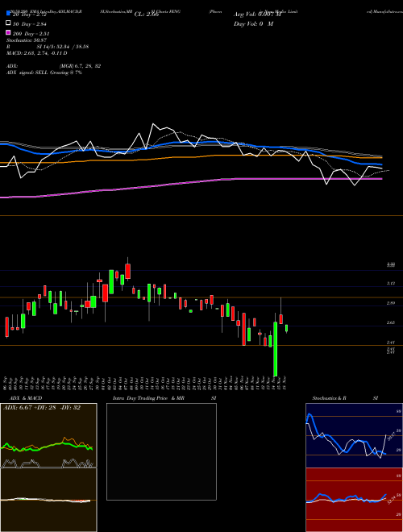Click the white 50 Day EMA legend swatch
The width and height of the screenshot is (403, 532).
point(9,23)
